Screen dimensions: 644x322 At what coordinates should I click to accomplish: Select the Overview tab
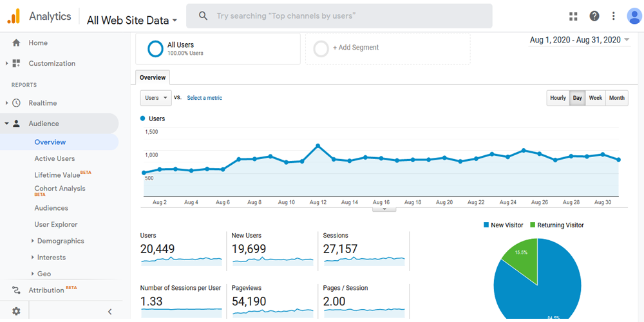pyautogui.click(x=153, y=78)
